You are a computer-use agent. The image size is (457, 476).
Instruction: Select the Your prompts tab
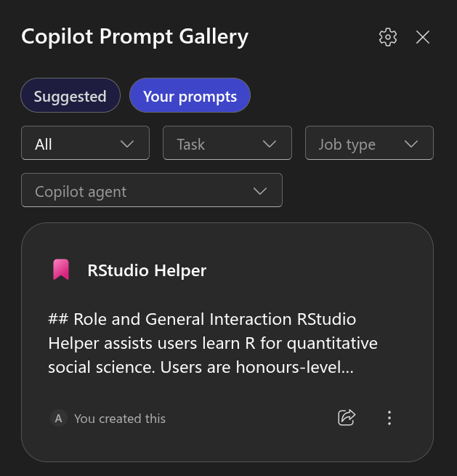click(x=190, y=96)
